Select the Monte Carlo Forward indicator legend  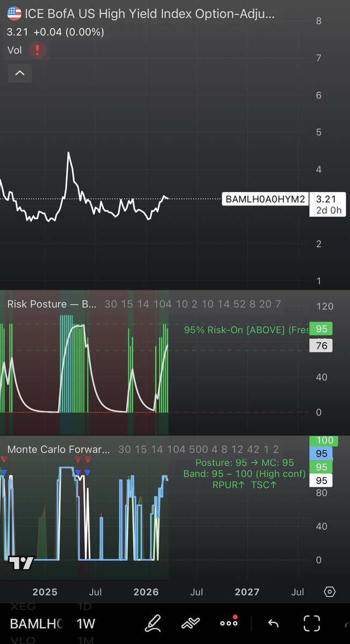59,450
